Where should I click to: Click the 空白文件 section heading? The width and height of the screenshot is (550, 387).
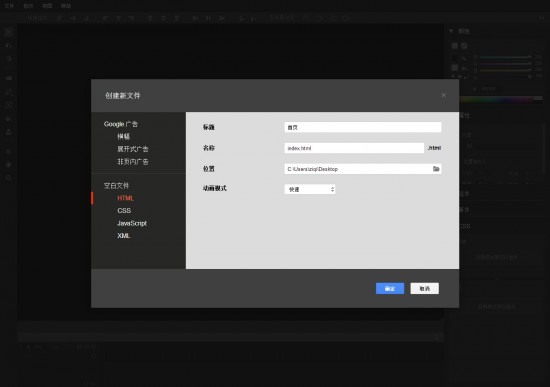(x=116, y=186)
